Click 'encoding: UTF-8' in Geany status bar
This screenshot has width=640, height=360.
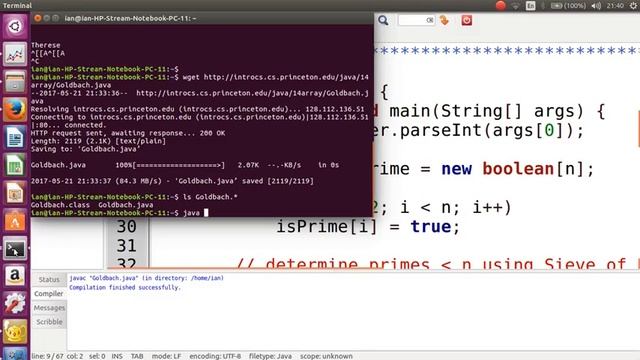pos(215,356)
